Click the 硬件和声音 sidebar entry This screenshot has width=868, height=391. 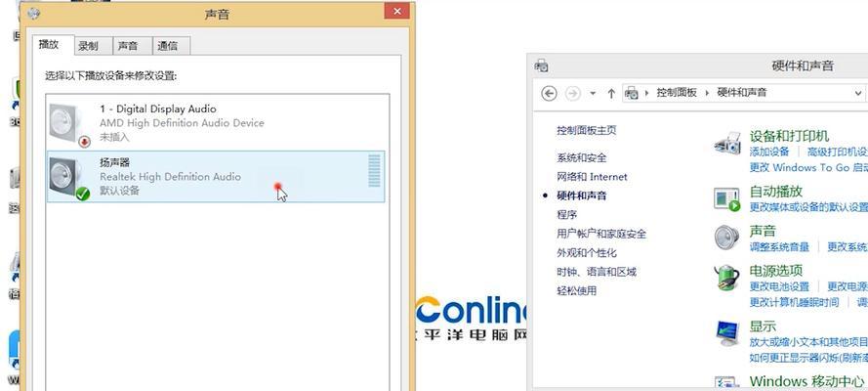[x=582, y=195]
